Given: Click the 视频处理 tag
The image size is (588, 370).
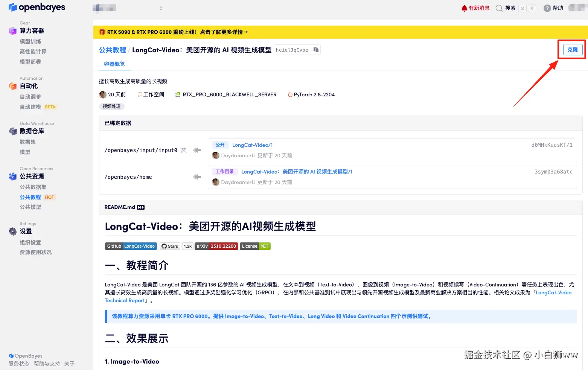Looking at the screenshot, I should point(111,107).
